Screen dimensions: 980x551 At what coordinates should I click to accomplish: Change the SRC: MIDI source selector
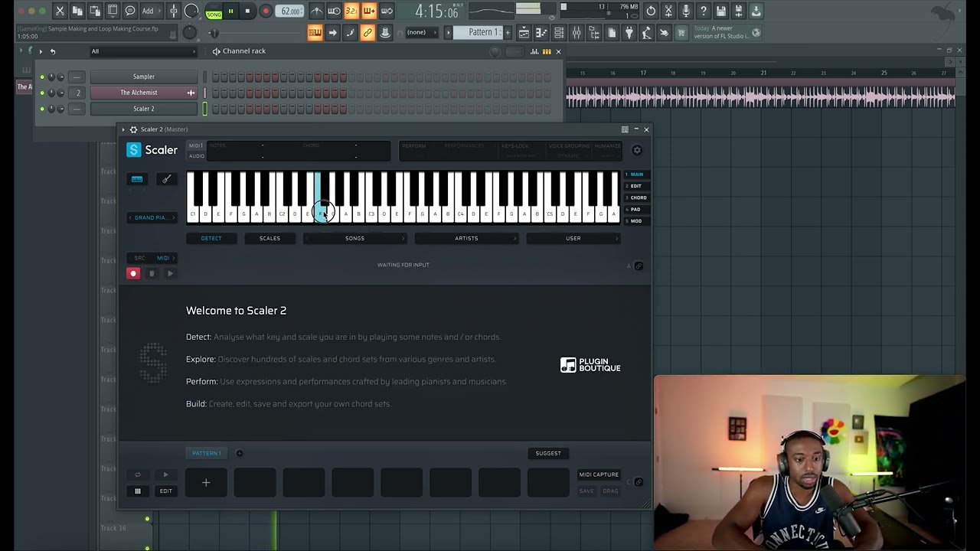click(x=152, y=258)
